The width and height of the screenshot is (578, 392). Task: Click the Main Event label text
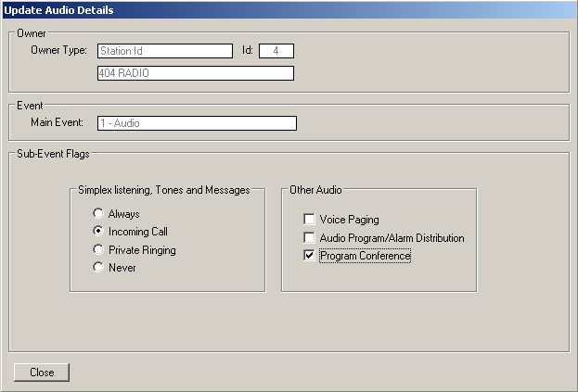(x=58, y=122)
